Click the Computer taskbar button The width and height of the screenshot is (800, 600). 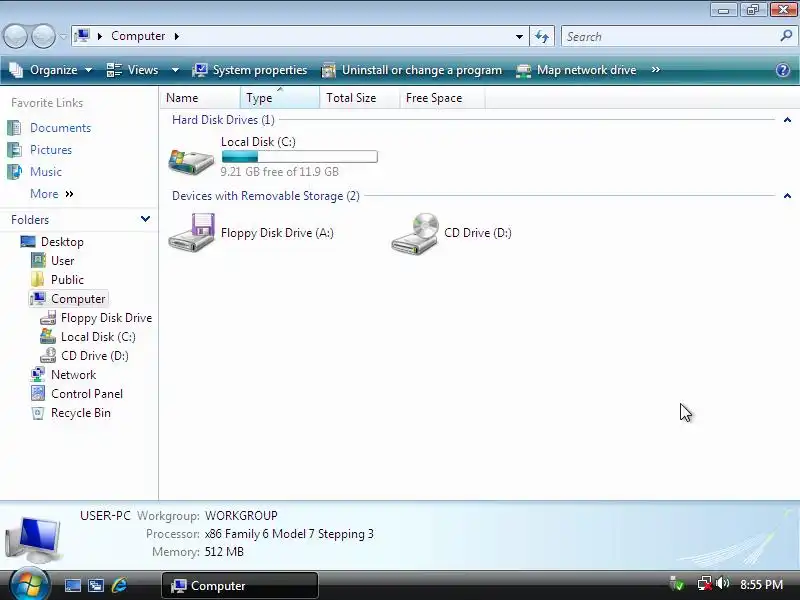(240, 585)
